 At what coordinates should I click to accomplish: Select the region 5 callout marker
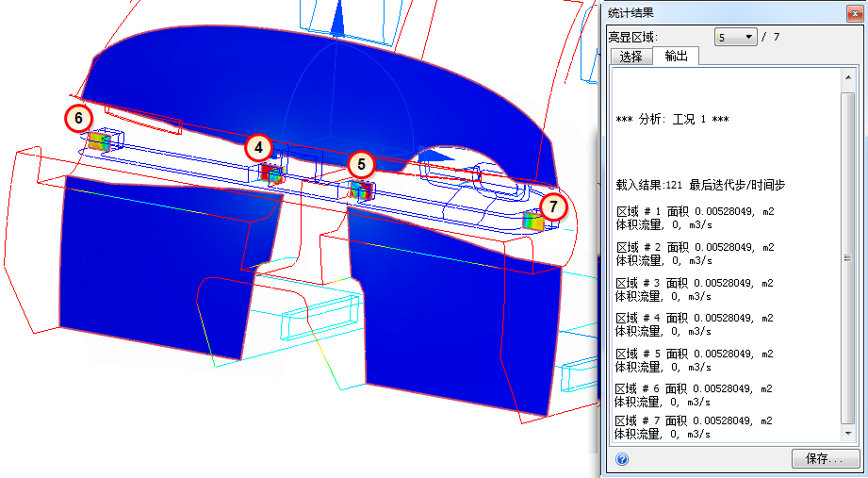[362, 164]
